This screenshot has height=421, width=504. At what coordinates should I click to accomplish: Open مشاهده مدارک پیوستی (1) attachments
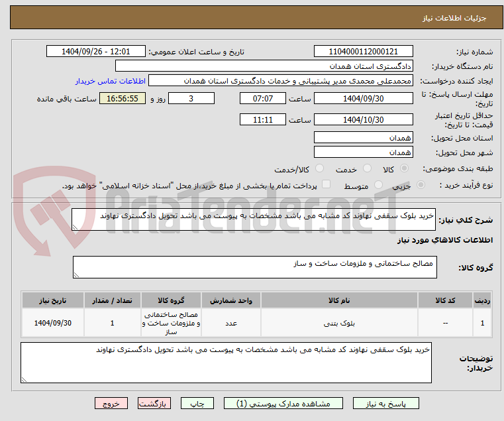click(x=283, y=403)
